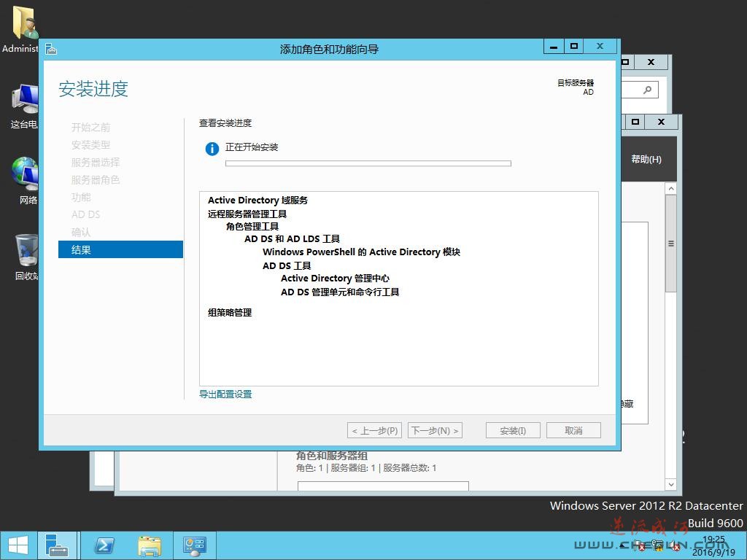Click the 下一步(N) button
The height and width of the screenshot is (560, 747).
coord(435,430)
